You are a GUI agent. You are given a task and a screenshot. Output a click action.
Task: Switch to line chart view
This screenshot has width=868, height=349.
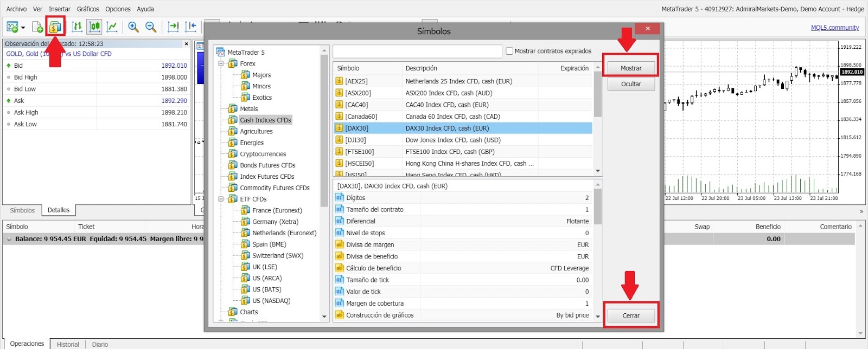(x=112, y=27)
